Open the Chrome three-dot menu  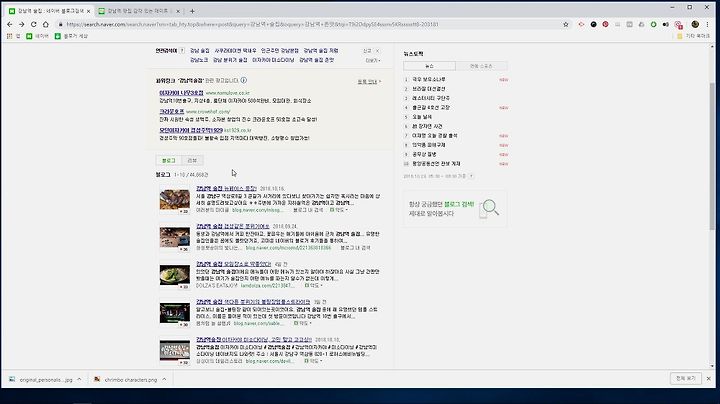click(708, 24)
